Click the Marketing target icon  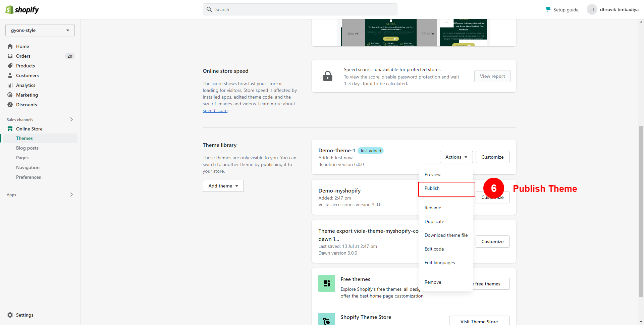pyautogui.click(x=10, y=95)
